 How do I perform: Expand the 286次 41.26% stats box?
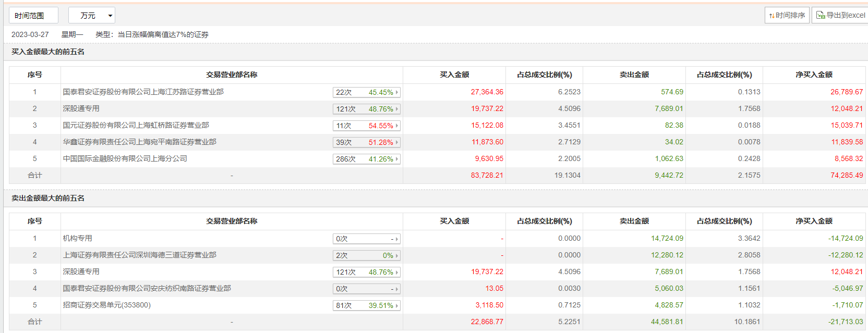pos(366,159)
